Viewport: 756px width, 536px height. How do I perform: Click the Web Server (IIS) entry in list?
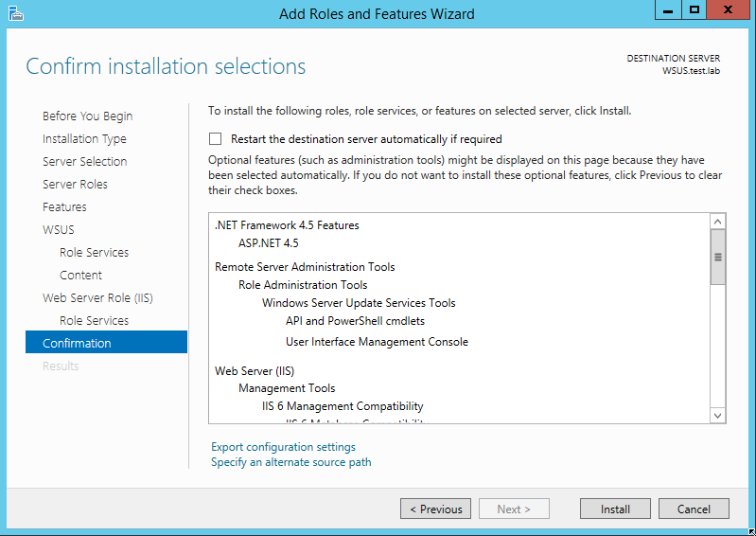255,370
